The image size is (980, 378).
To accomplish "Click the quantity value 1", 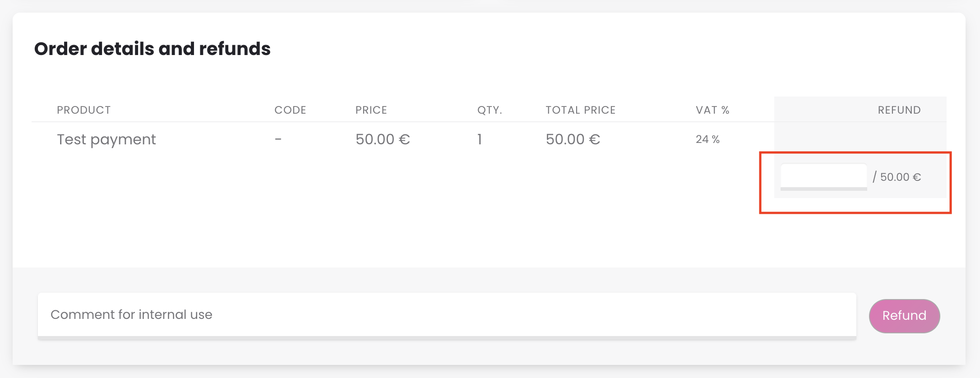I will click(480, 139).
